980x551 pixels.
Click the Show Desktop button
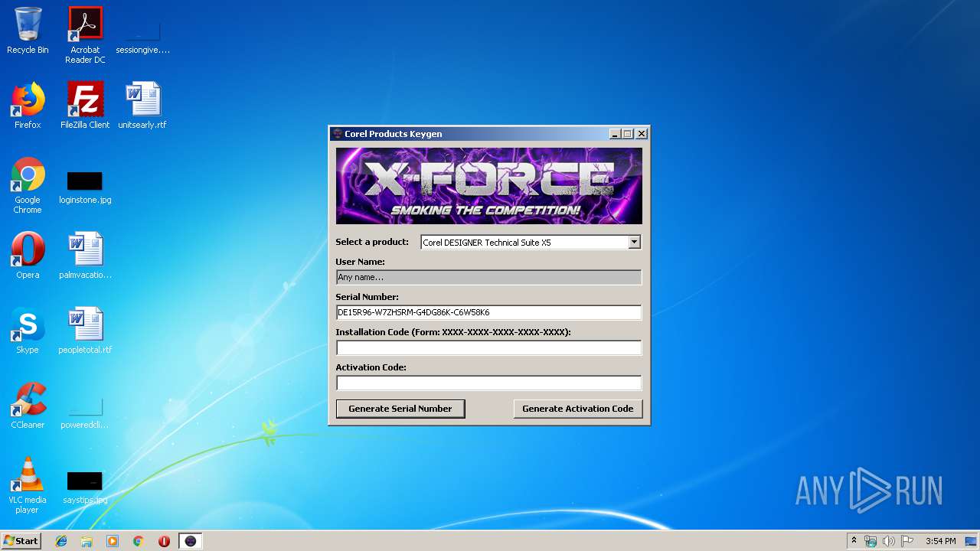972,541
